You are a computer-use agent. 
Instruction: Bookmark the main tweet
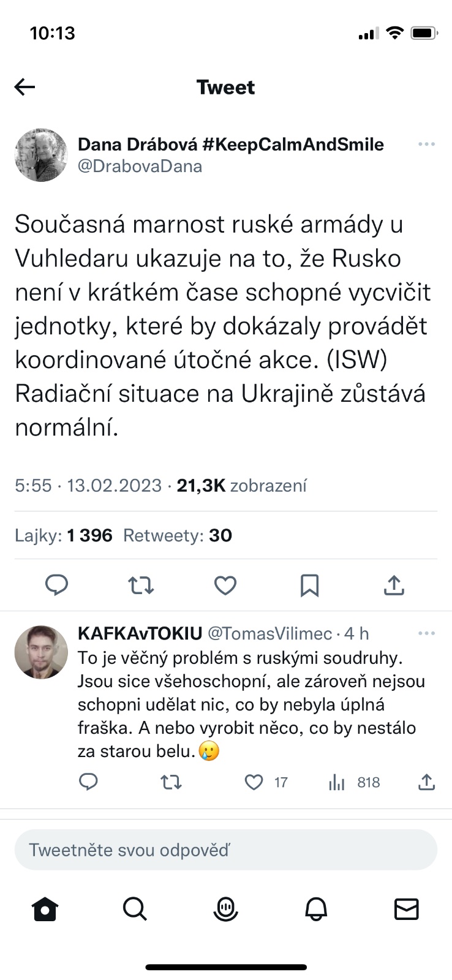(309, 586)
